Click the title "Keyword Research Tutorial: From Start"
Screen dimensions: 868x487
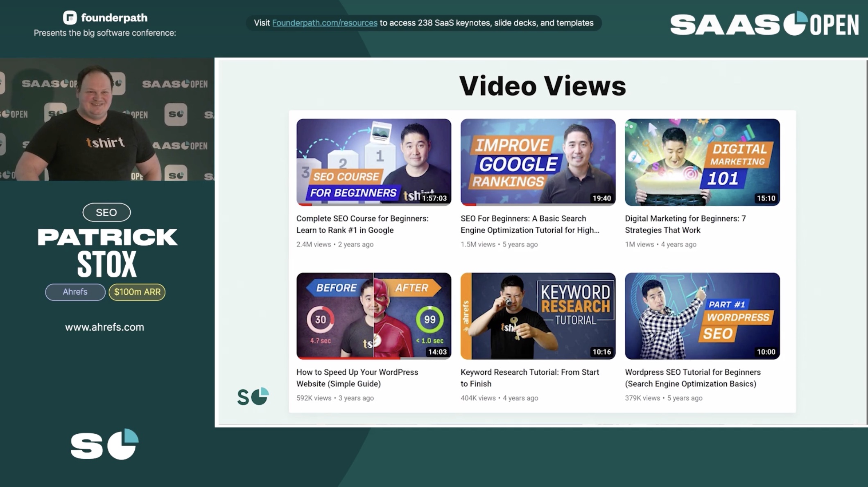[x=530, y=378]
